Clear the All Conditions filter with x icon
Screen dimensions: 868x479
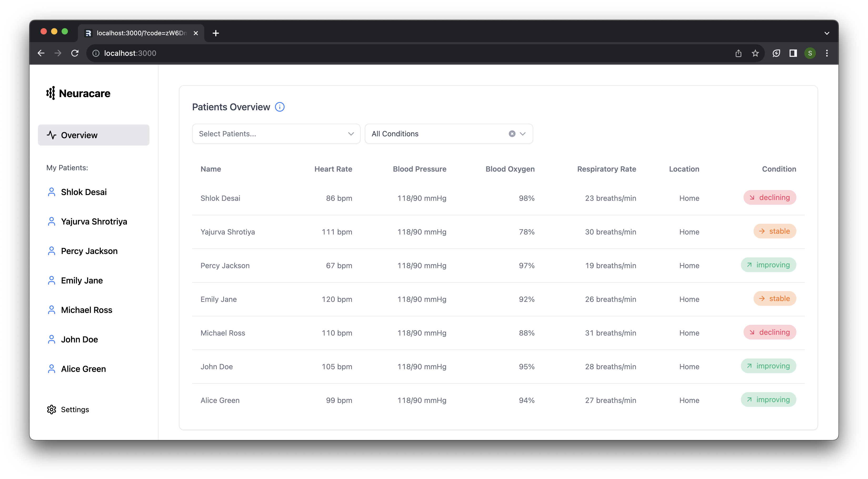click(512, 134)
